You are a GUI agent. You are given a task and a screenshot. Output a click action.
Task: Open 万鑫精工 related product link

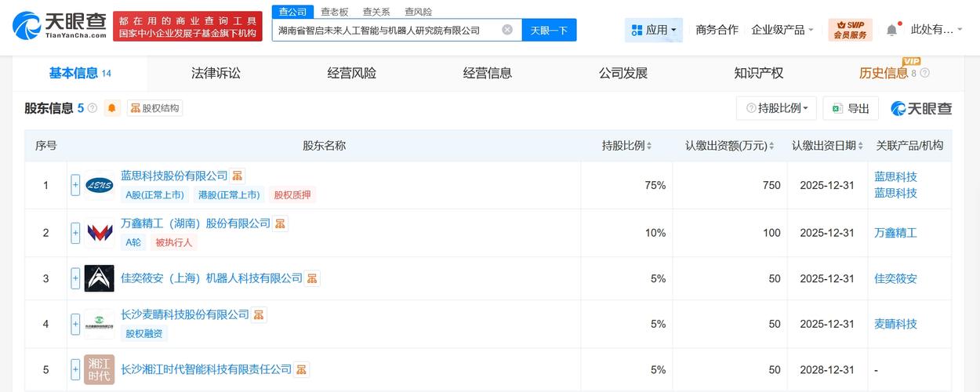pyautogui.click(x=895, y=233)
